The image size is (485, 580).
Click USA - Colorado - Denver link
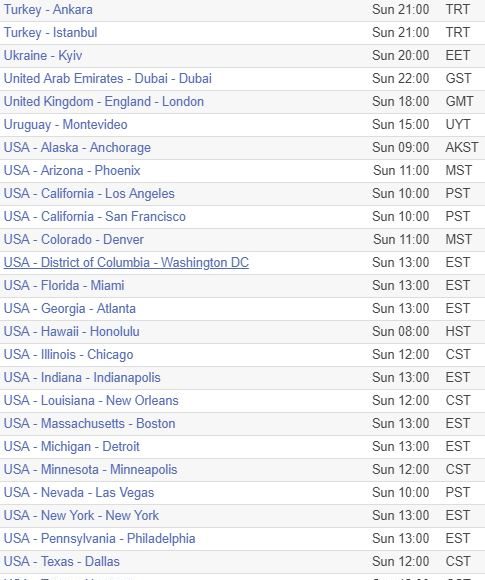(74, 239)
